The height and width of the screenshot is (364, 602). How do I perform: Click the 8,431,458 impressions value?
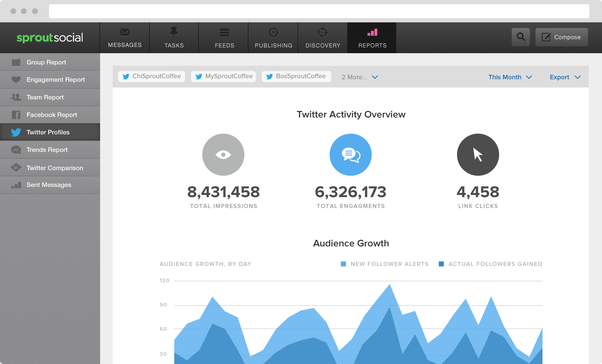(223, 192)
